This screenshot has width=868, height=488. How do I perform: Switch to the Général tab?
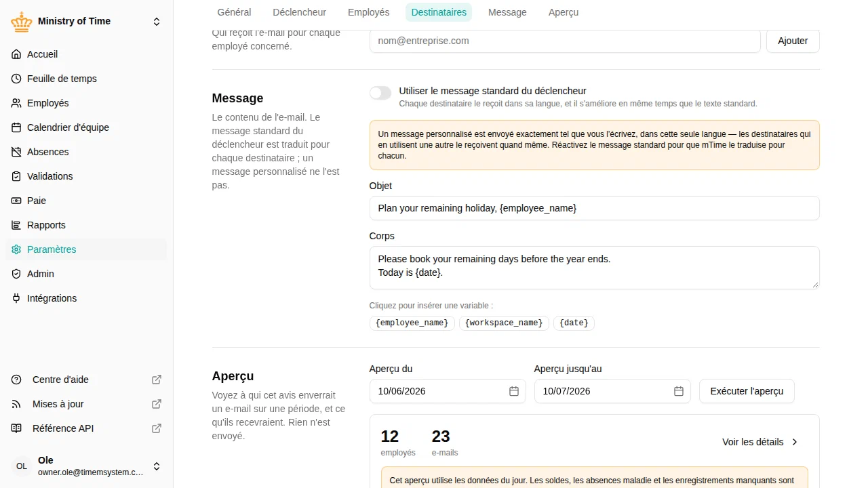click(x=234, y=12)
